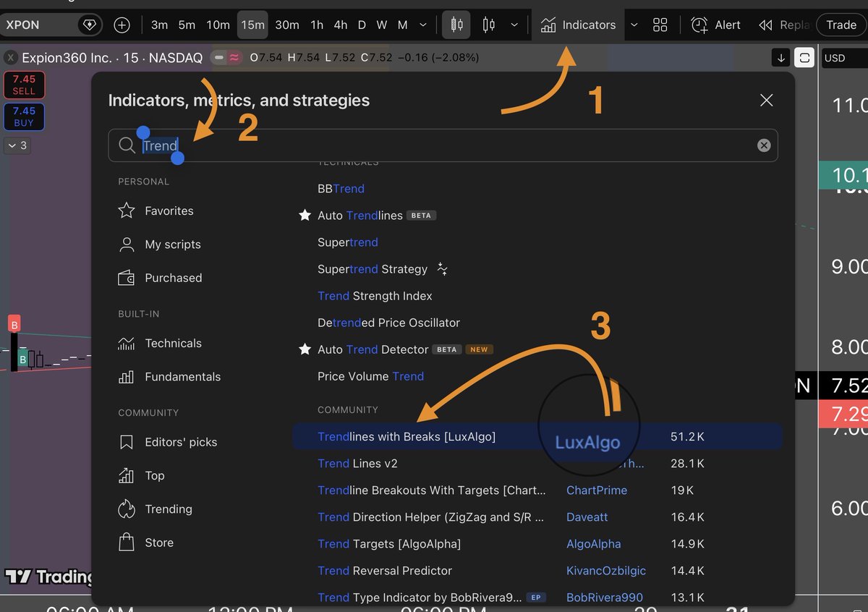Open the indicator templates grid icon
The height and width of the screenshot is (612, 868).
pyautogui.click(x=660, y=25)
